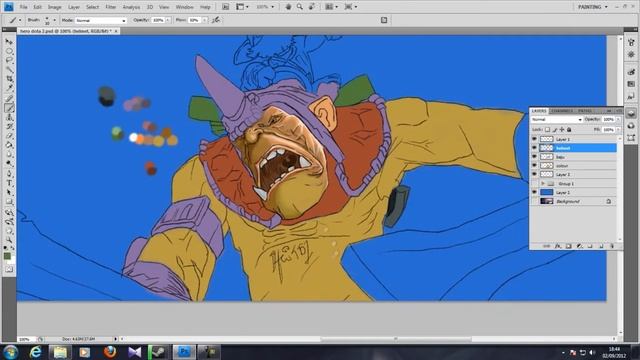Viewport: 640px width, 360px height.
Task: Expand the Group 1 folder triangle
Action: coord(543,183)
